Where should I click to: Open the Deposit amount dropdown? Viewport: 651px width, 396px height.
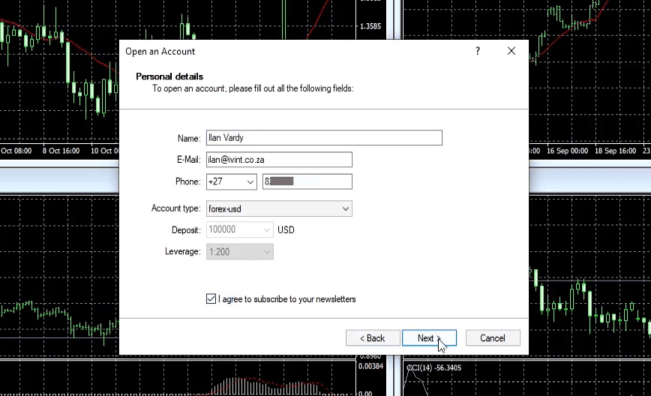pos(240,230)
